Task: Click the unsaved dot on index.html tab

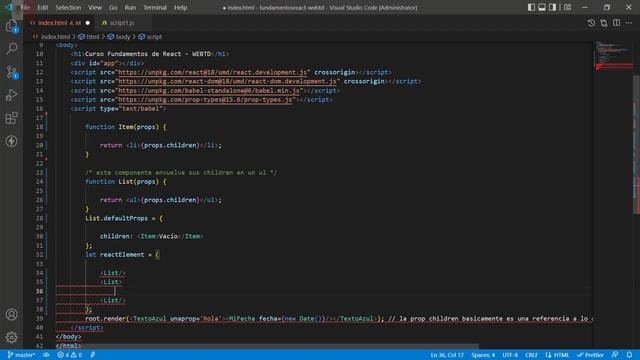Action: tap(87, 23)
